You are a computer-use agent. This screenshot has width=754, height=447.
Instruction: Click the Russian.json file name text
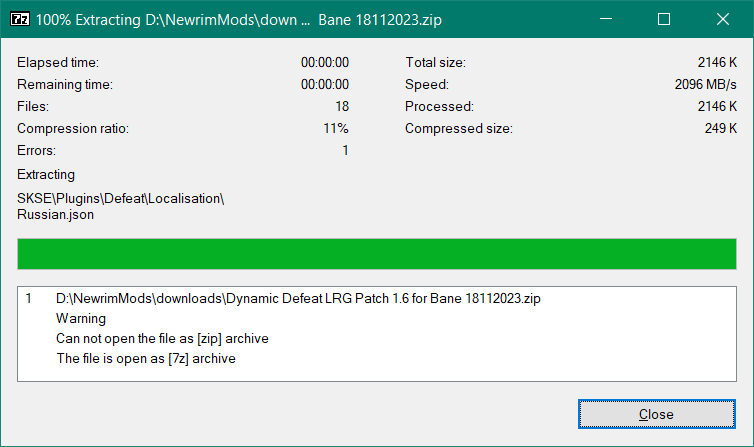[x=55, y=214]
